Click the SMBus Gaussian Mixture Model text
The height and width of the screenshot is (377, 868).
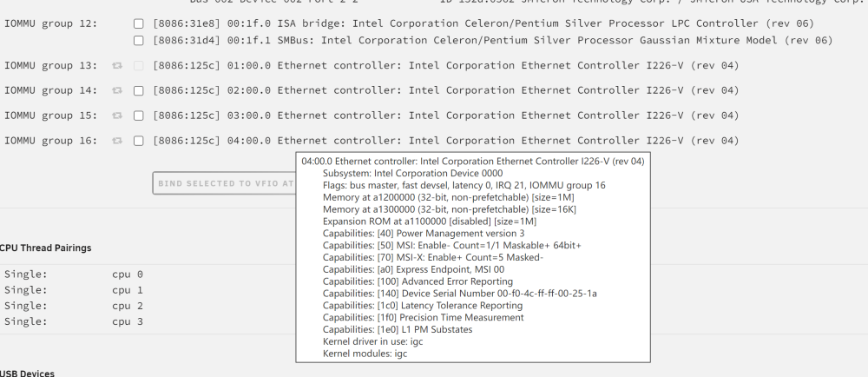click(x=493, y=40)
